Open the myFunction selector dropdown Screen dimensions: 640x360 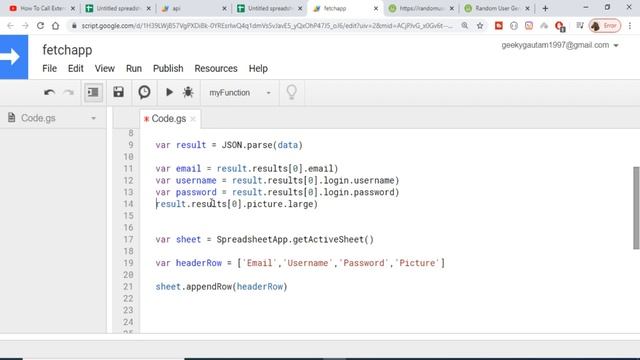[x=240, y=93]
